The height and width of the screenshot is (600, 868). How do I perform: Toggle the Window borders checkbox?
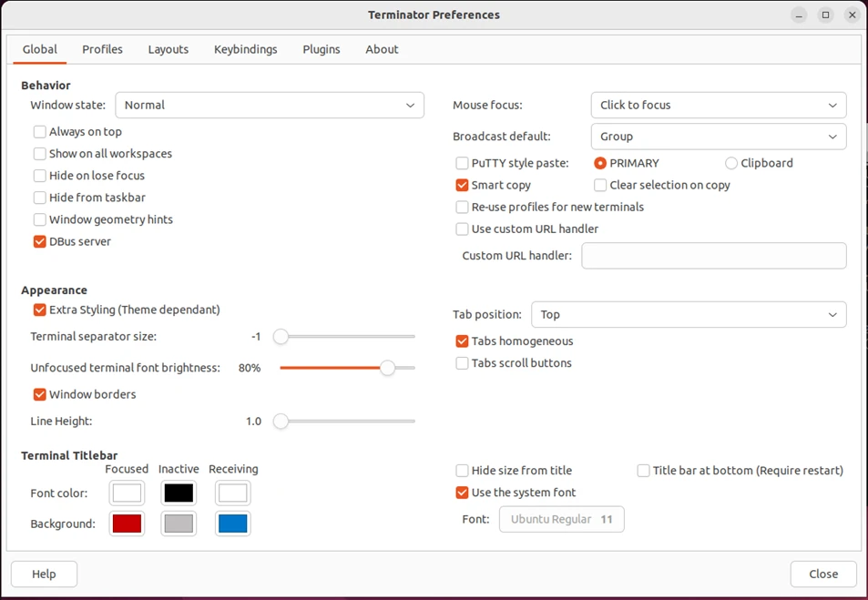(40, 394)
